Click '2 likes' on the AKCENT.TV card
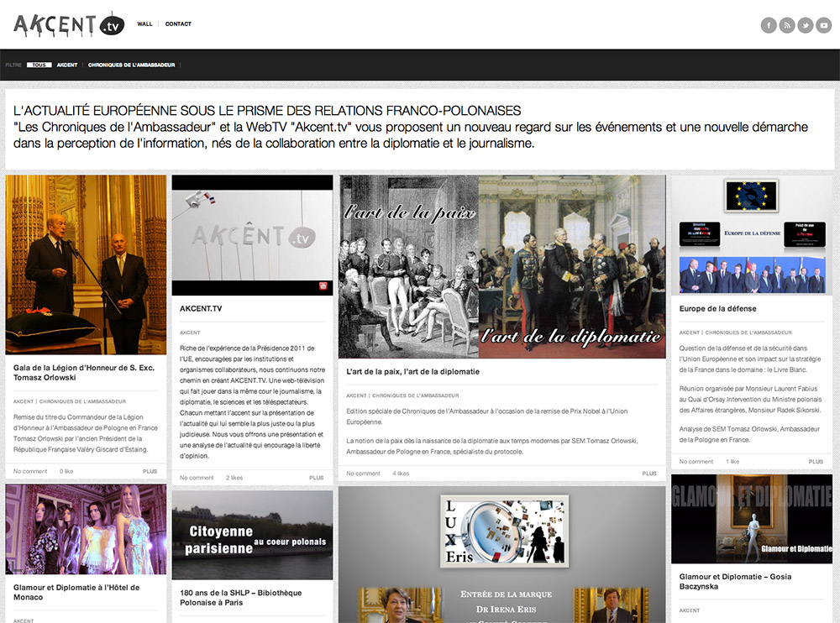840x623 pixels. click(x=234, y=478)
